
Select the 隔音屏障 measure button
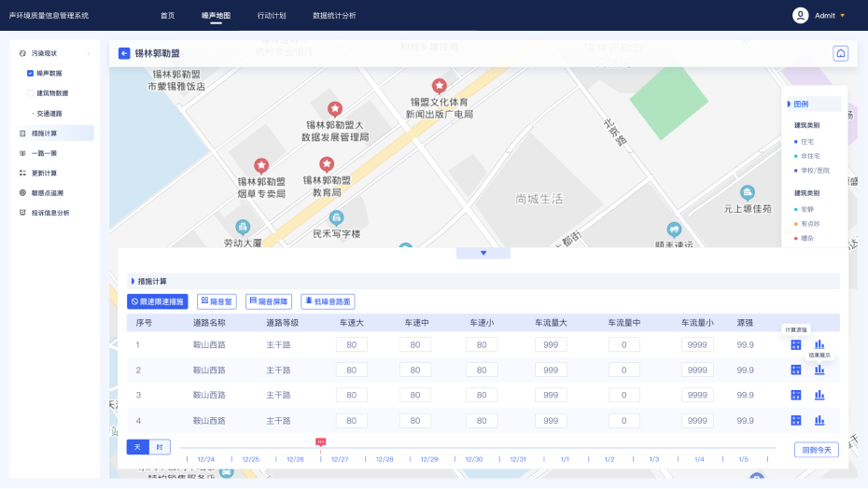click(x=269, y=301)
